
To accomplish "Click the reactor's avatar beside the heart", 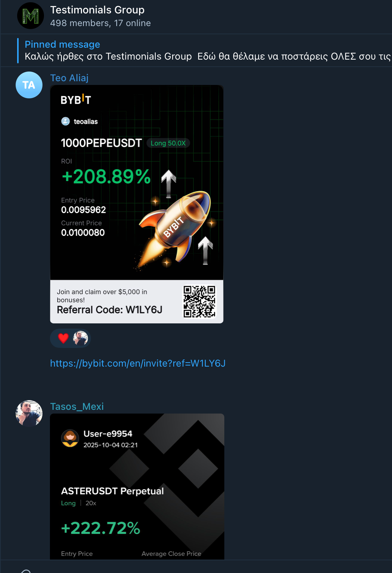I will [x=80, y=338].
